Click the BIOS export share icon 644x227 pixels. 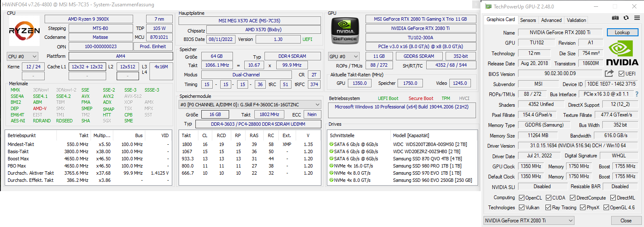click(609, 74)
